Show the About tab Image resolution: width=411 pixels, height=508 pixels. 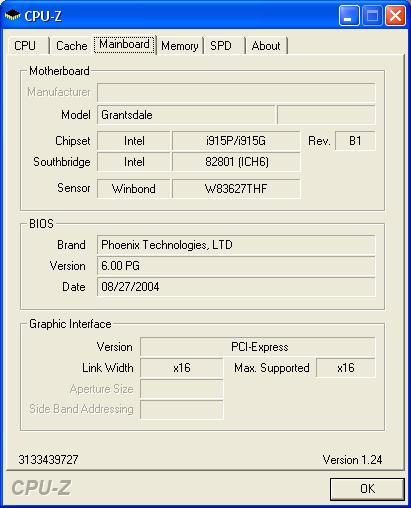tap(266, 46)
